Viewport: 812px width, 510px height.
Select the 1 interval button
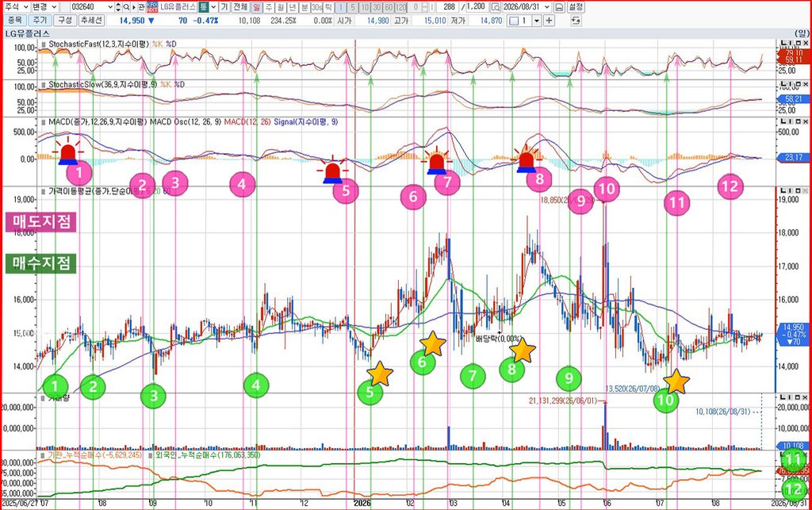point(340,7)
